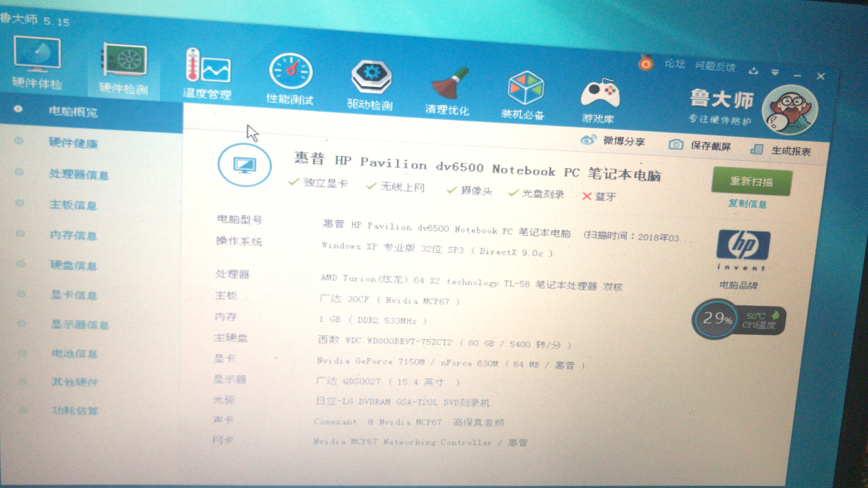Click 保存截屏 to save a screenshot
This screenshot has width=868, height=488.
pyautogui.click(x=700, y=145)
